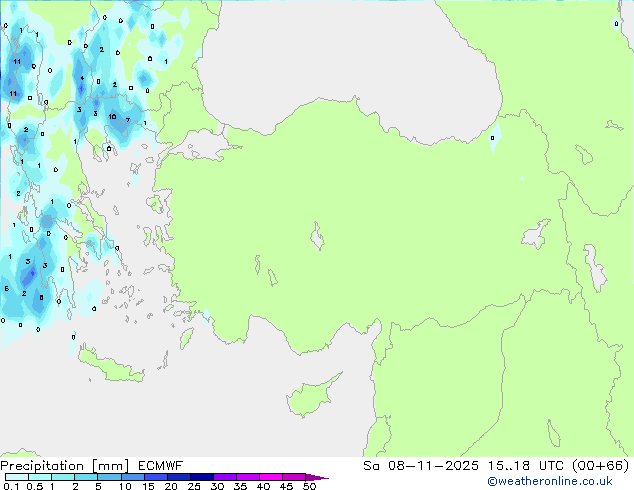The width and height of the screenshot is (634, 490).
Task: Click the '25' legend scale label
Action: click(194, 486)
